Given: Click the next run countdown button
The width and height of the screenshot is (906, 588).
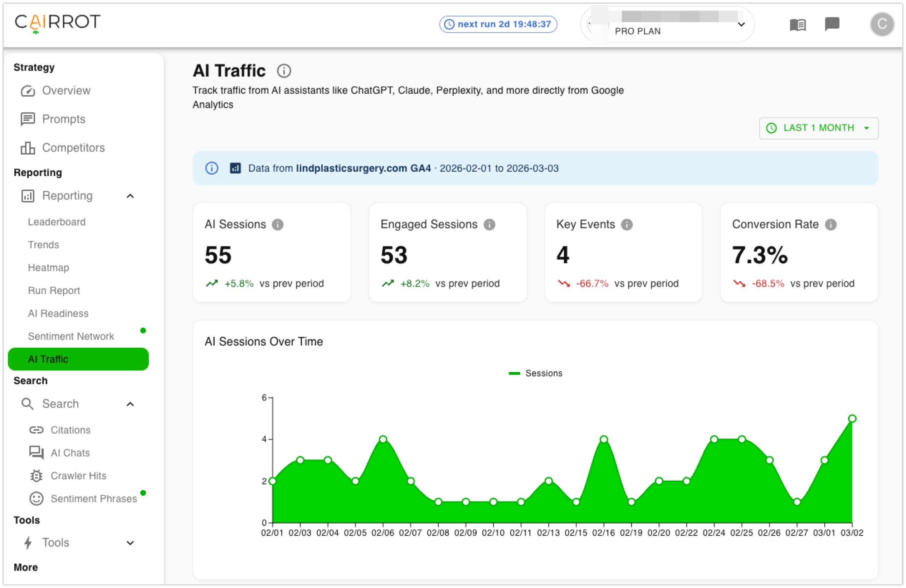Looking at the screenshot, I should coord(498,24).
